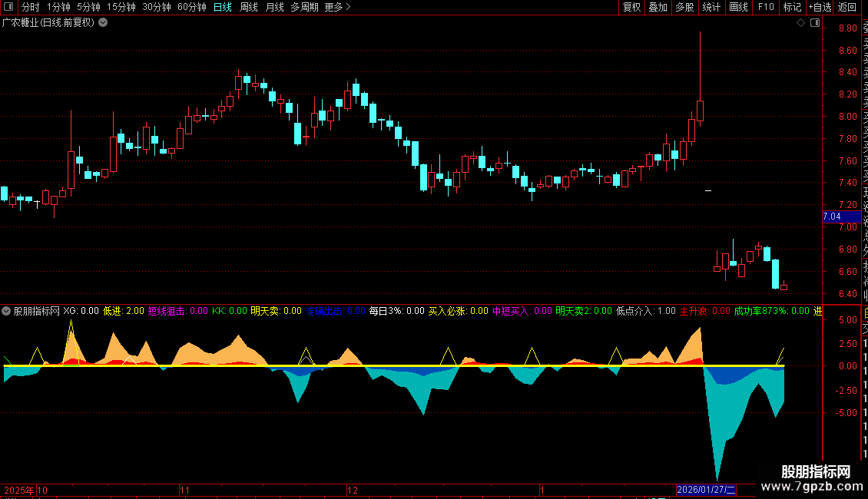Image resolution: width=868 pixels, height=499 pixels.
Task: Toggle the side panel icon at top-left
Action: point(8,7)
